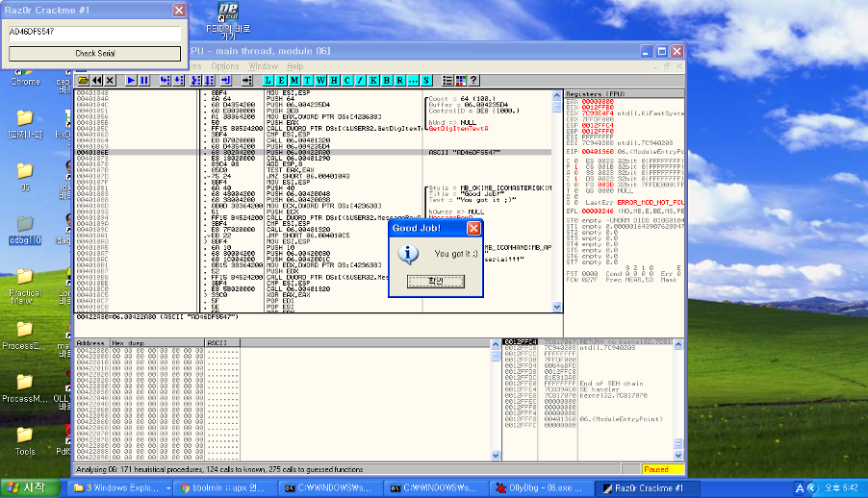Open the Options menu in OllyDbg

point(225,65)
